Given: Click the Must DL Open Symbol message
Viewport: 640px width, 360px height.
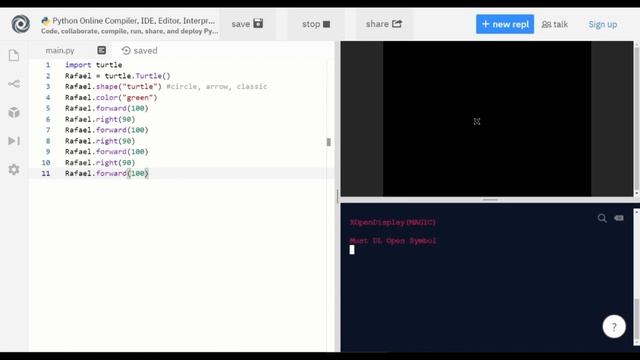Looking at the screenshot, I should [393, 241].
